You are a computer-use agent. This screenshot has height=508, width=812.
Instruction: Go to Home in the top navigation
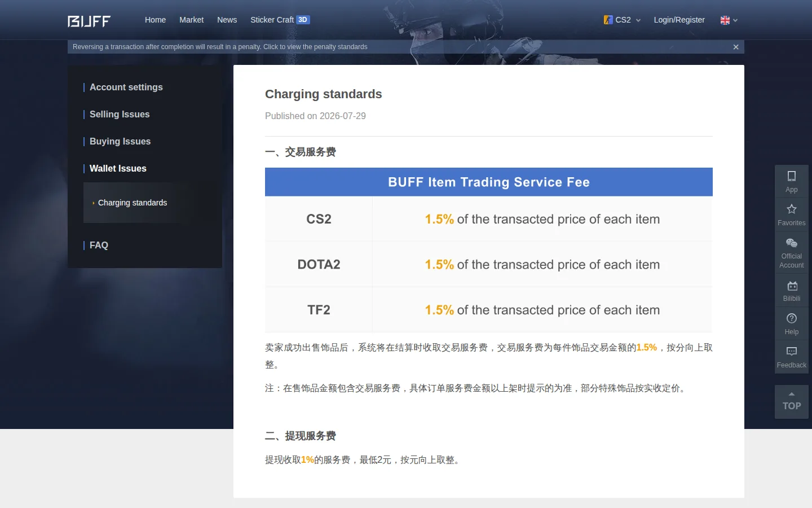[155, 20]
